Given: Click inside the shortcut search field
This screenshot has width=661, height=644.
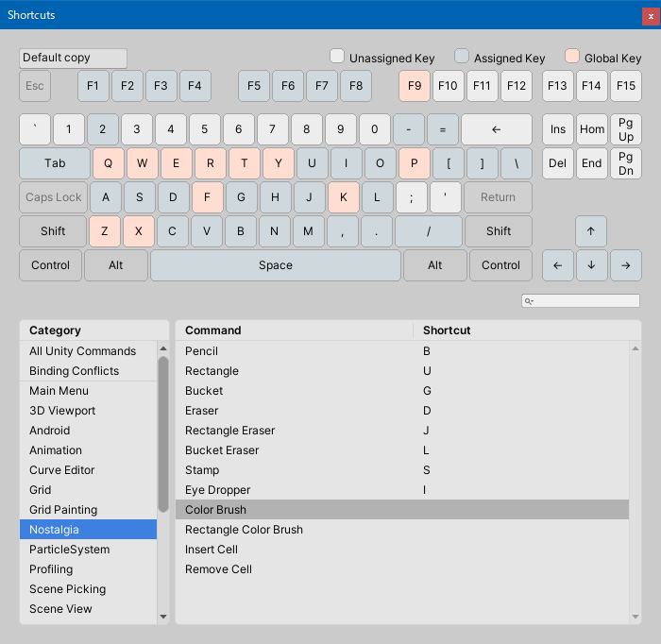Looking at the screenshot, I should coord(585,301).
